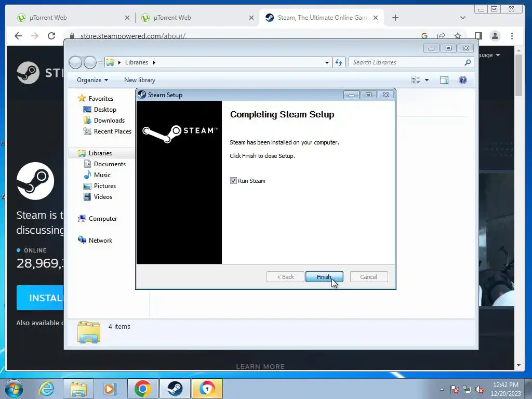The image size is (532, 399).
Task: Click Libraries breadcrumb in address bar
Action: [137, 62]
